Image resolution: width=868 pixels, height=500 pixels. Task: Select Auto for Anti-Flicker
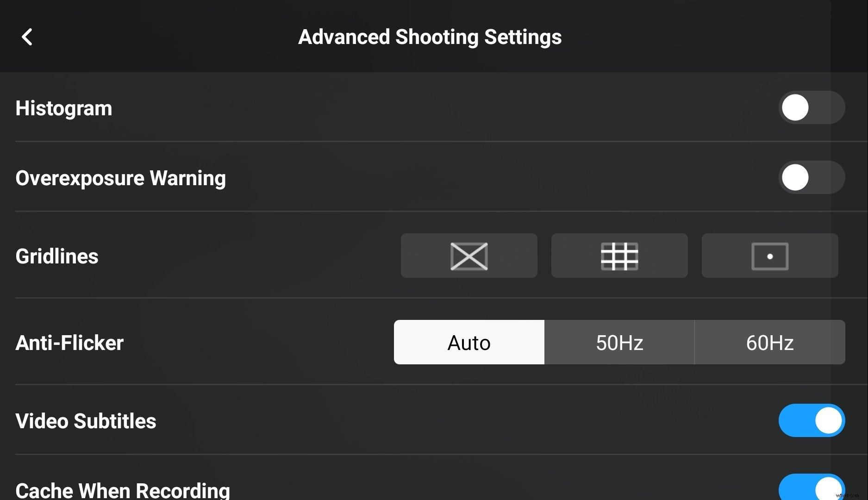point(468,342)
